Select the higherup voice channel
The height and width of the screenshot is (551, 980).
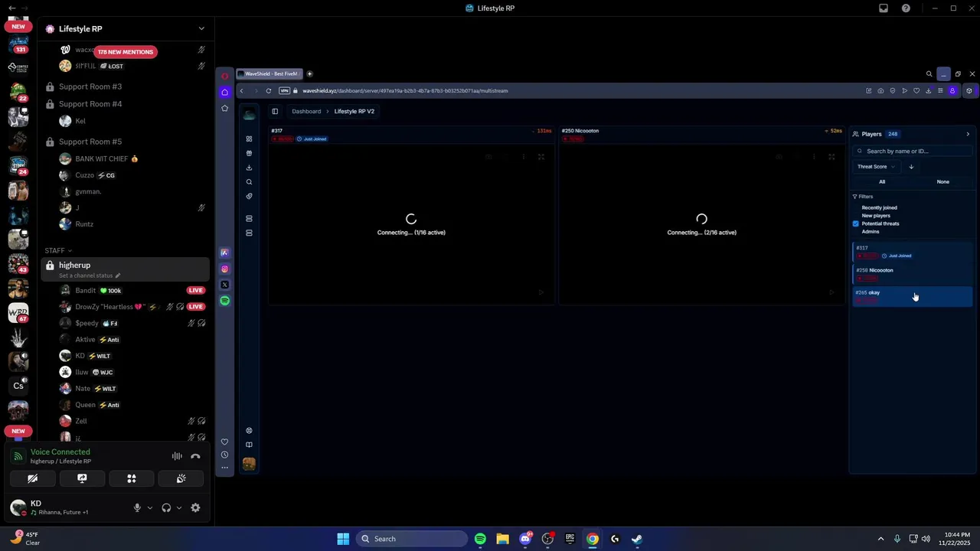point(126,269)
